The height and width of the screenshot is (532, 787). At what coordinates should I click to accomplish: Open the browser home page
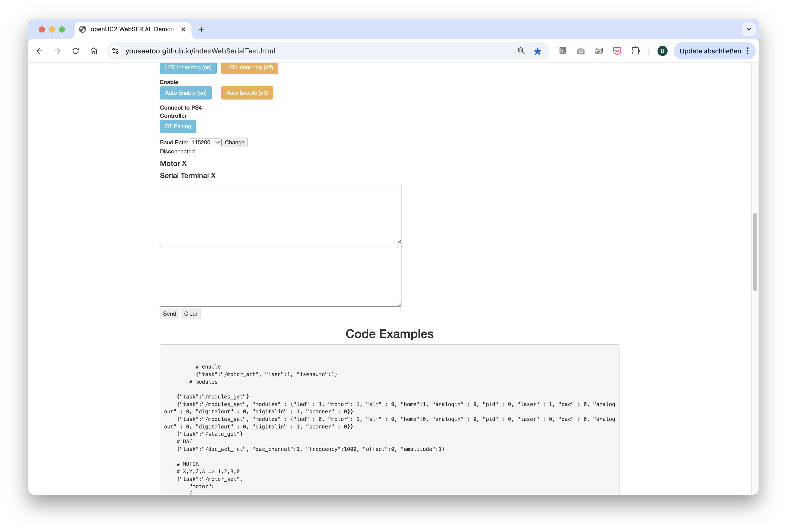tap(94, 51)
